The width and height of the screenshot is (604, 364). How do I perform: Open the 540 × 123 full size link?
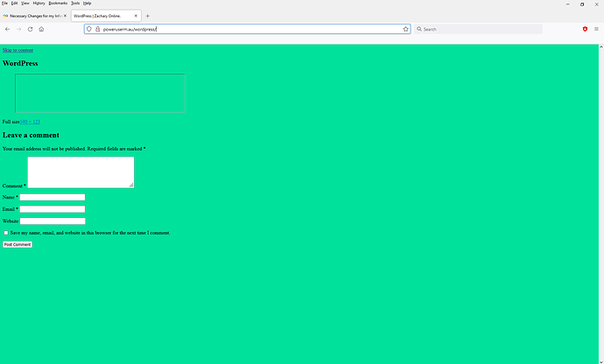pyautogui.click(x=30, y=122)
